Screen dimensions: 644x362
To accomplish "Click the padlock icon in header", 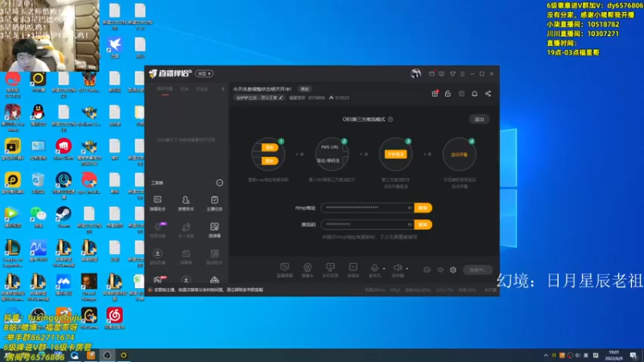I will coord(448,93).
